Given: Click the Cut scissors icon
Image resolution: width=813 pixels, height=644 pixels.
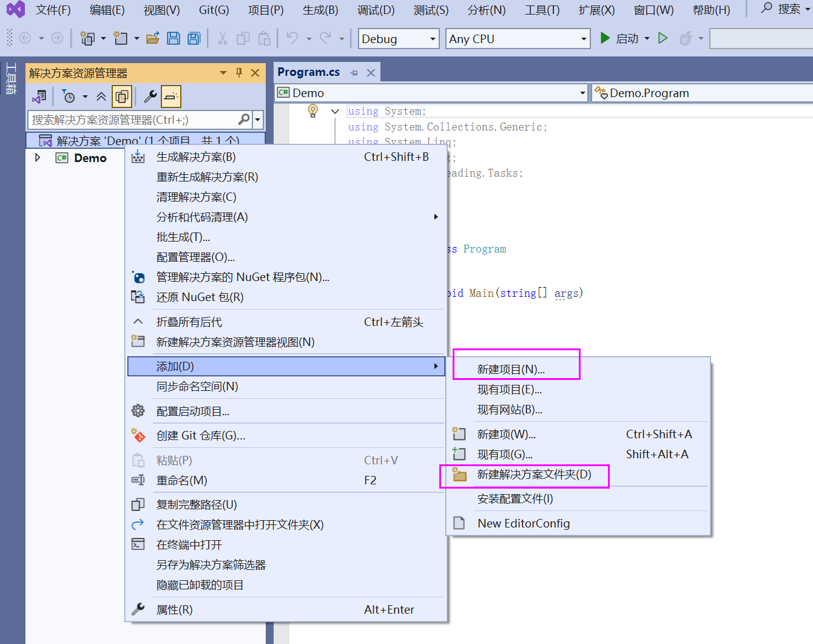Looking at the screenshot, I should pyautogui.click(x=223, y=38).
